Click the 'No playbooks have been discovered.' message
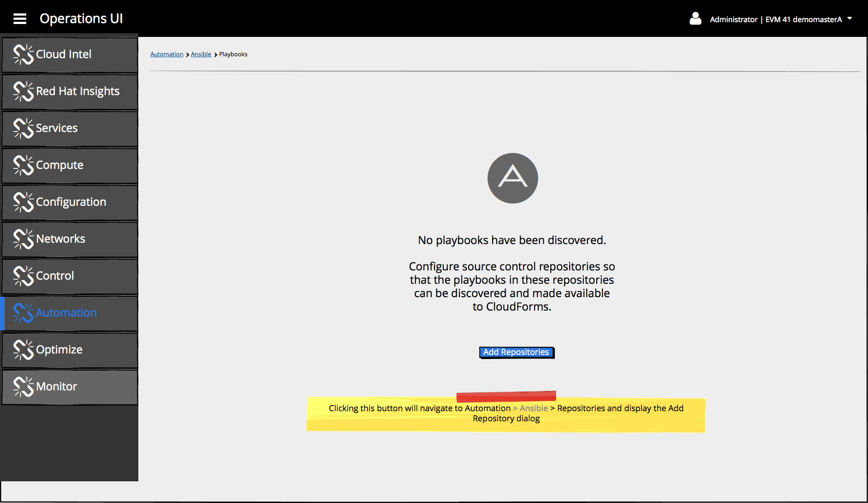The image size is (868, 503). (512, 240)
